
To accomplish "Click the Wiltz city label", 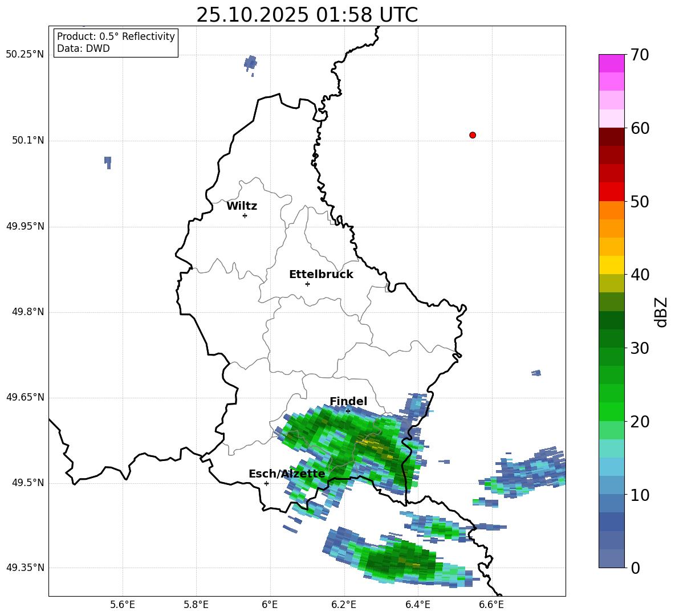I will [x=242, y=206].
